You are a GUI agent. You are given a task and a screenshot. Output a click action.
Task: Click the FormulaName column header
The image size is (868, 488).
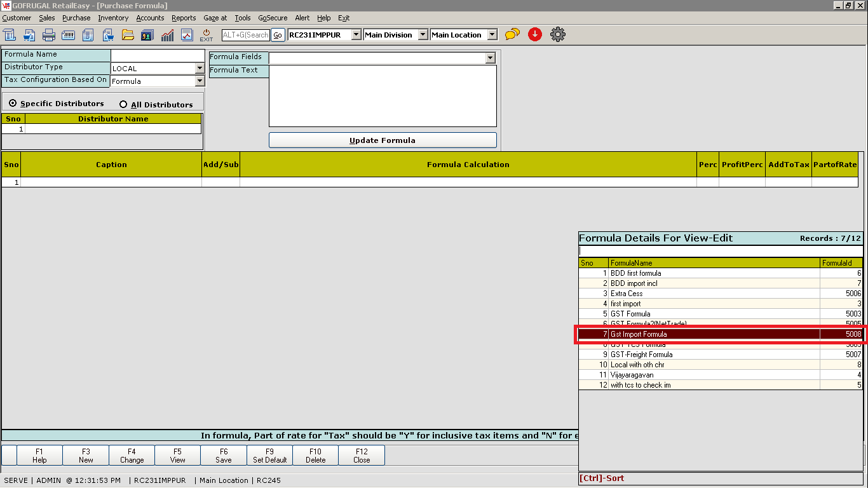(x=714, y=263)
